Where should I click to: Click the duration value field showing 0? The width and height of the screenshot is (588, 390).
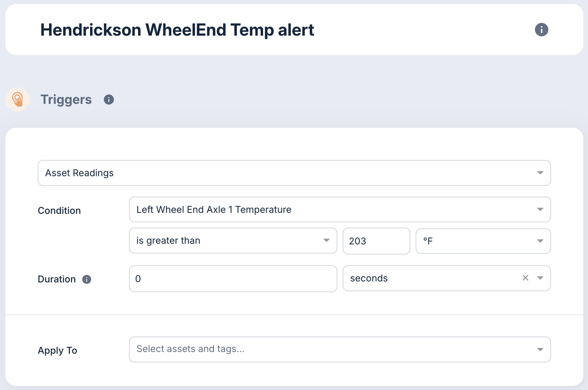tap(233, 278)
